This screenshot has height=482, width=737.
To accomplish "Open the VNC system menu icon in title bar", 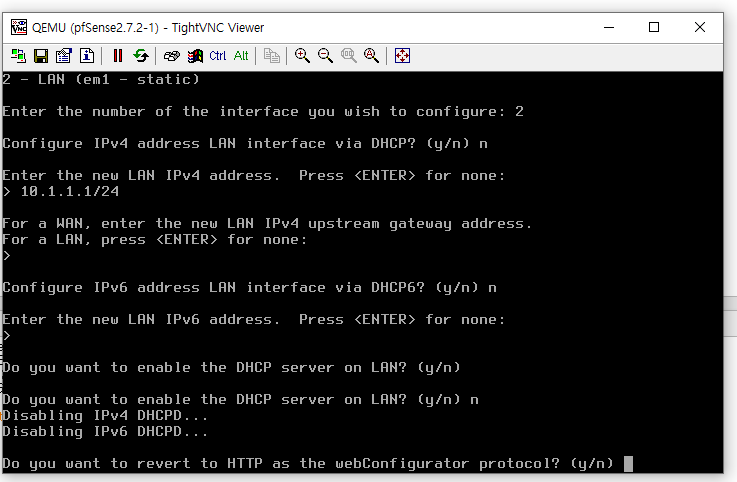I will click(19, 27).
